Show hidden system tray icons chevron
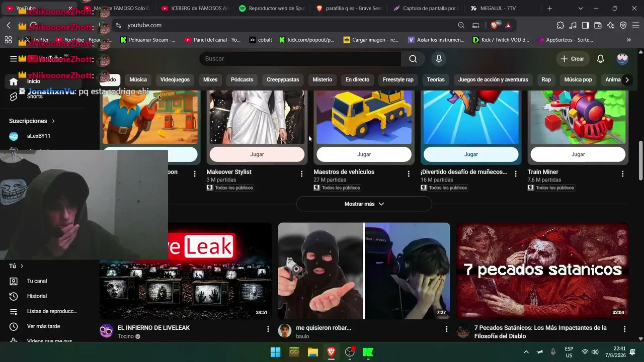 [526, 352]
